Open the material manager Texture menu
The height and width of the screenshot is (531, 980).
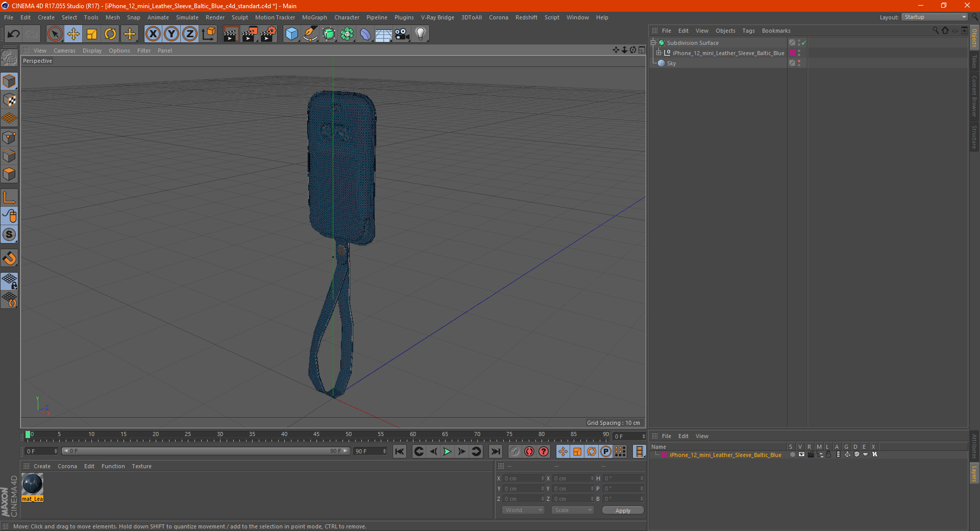coord(141,466)
